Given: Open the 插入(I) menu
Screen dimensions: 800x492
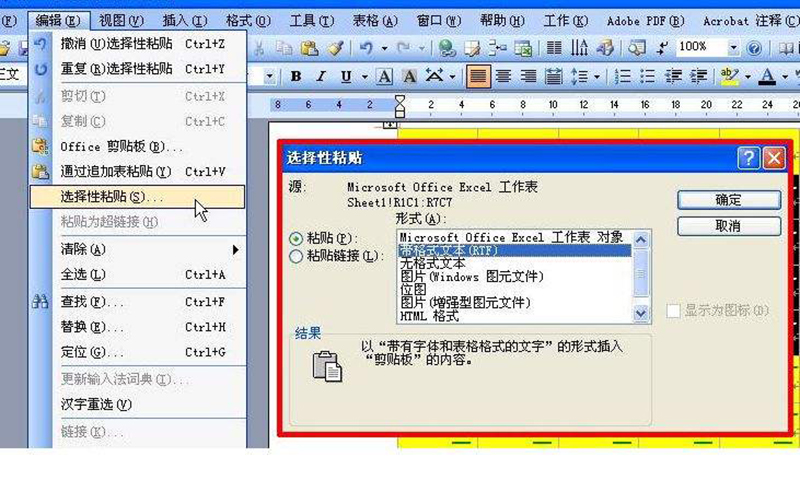Looking at the screenshot, I should pyautogui.click(x=185, y=21).
